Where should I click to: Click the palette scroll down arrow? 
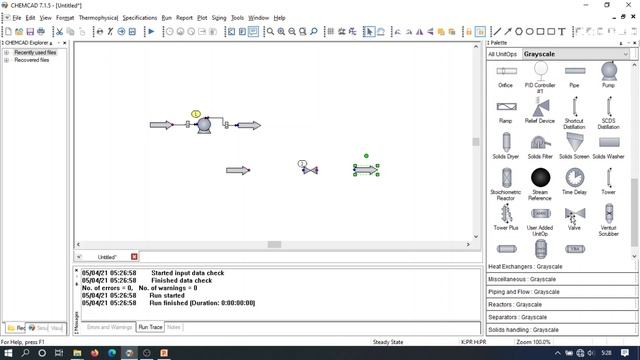(634, 256)
